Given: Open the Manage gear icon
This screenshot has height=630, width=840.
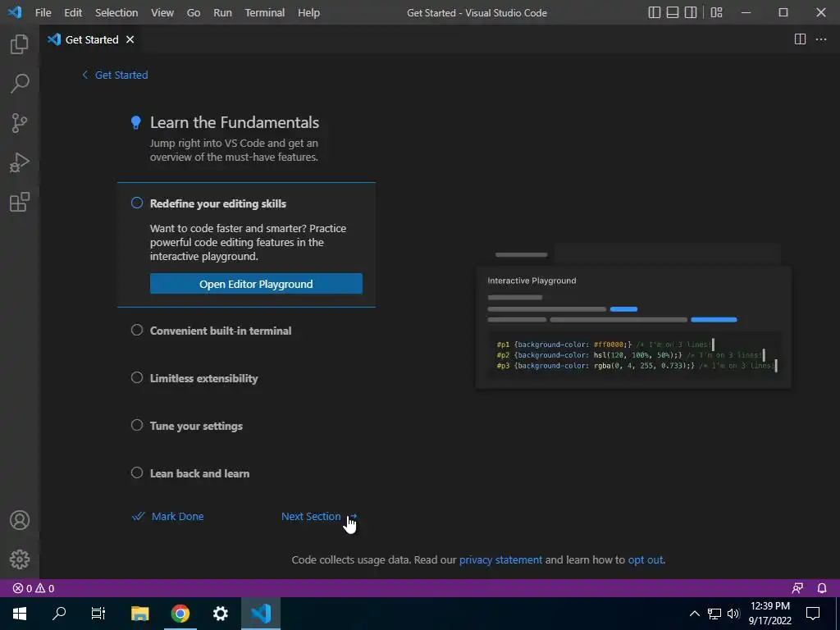Looking at the screenshot, I should [20, 559].
